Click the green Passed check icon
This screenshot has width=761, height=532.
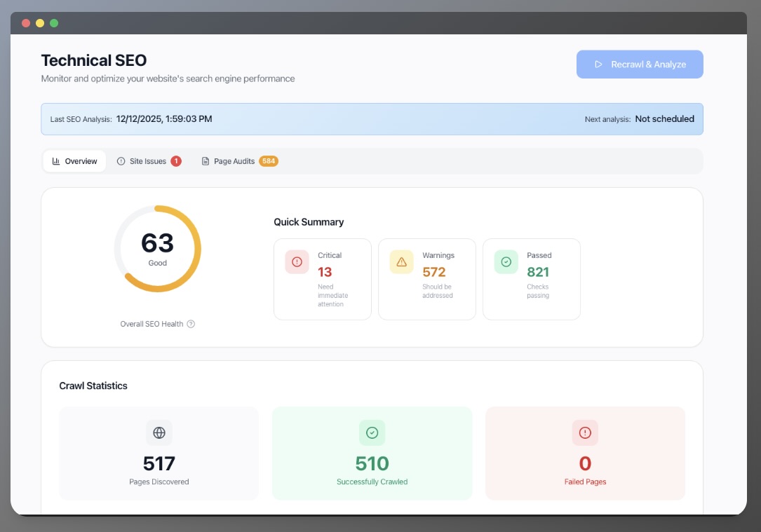505,261
